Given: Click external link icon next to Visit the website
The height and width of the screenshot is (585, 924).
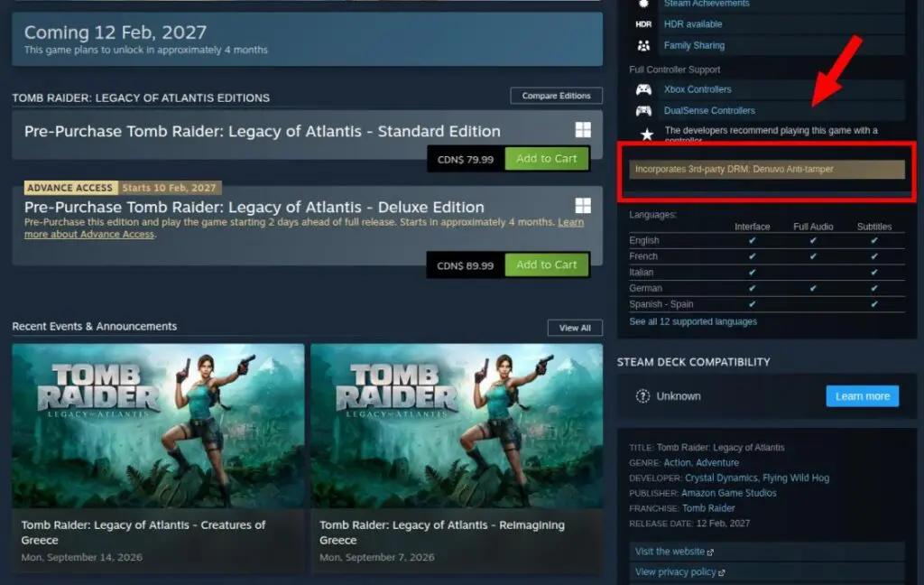Looking at the screenshot, I should [x=710, y=552].
